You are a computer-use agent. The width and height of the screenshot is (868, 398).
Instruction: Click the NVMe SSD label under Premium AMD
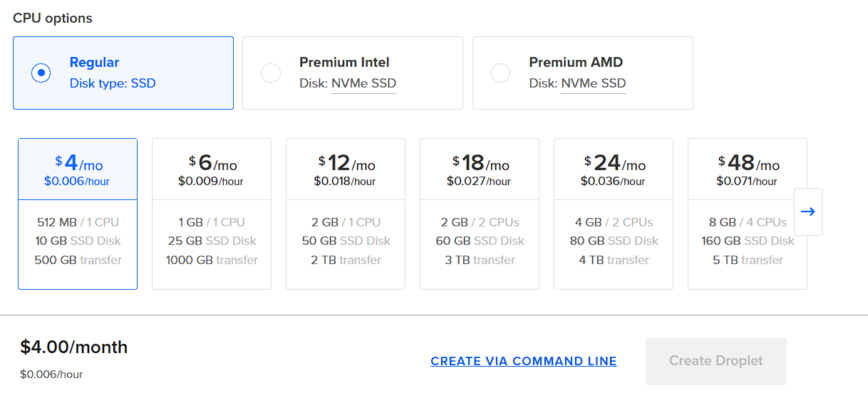[593, 84]
